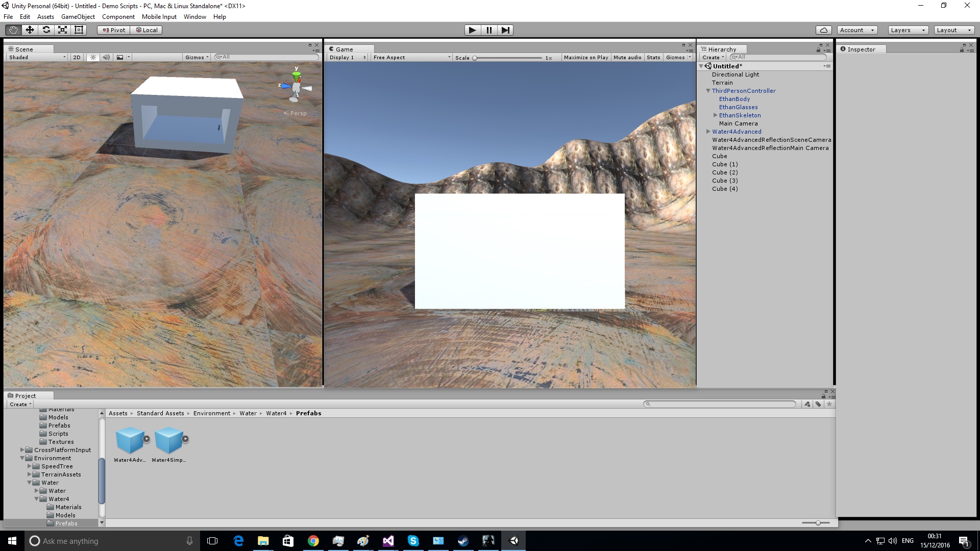
Task: Select the Rotate tool
Action: [x=46, y=30]
